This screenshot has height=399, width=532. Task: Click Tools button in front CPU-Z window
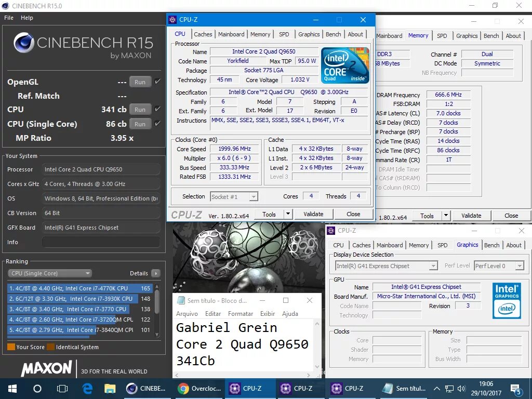[269, 214]
